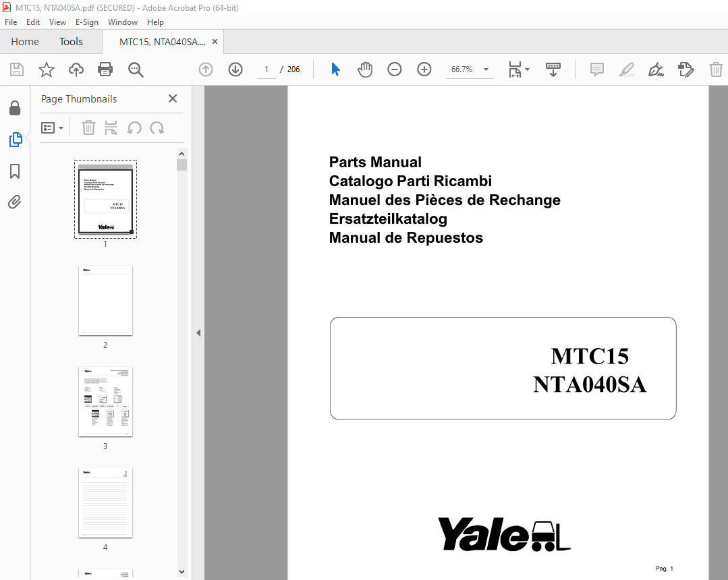728x580 pixels.
Task: Select page 3 thumbnail
Action: (105, 402)
